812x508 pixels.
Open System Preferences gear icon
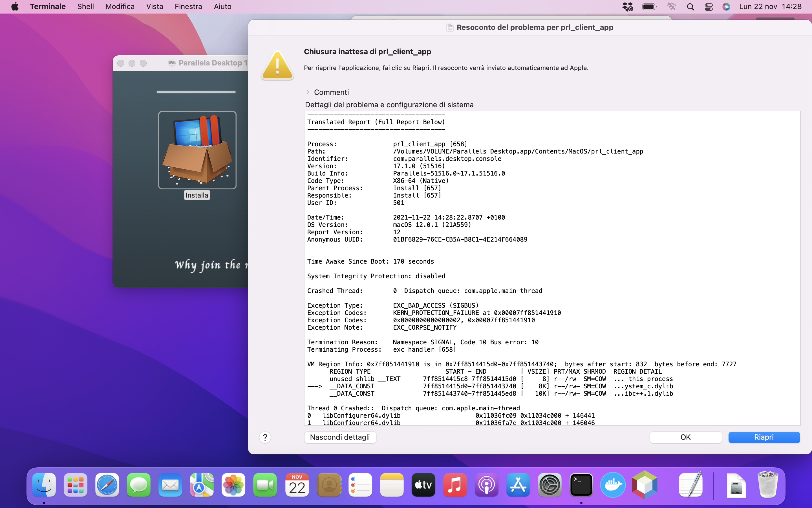(x=550, y=485)
